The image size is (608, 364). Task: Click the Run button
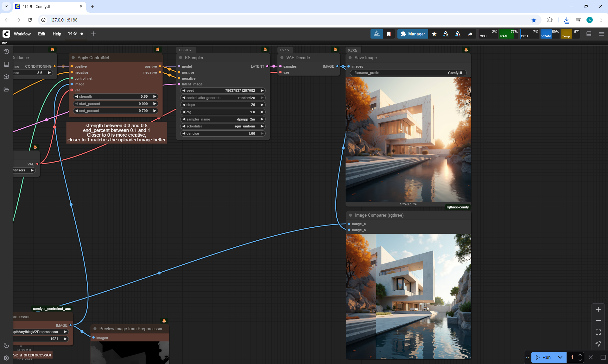coord(544,357)
